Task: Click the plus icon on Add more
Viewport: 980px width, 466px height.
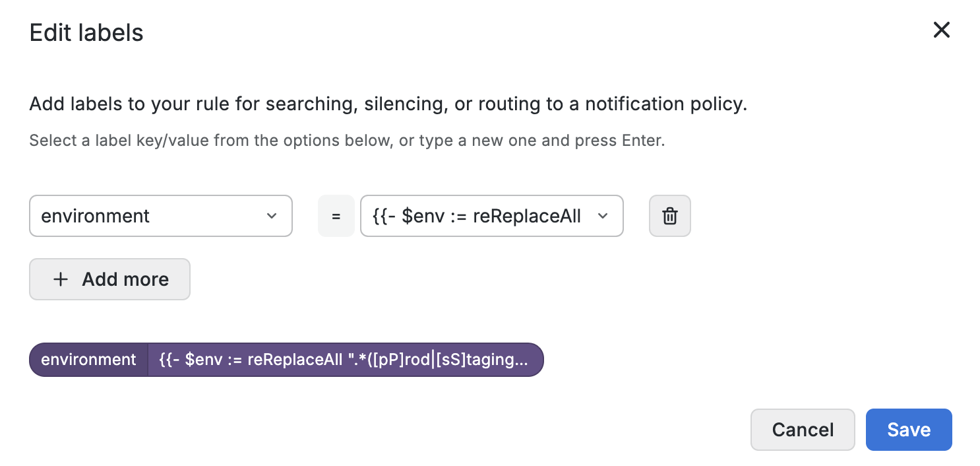Action: (x=61, y=279)
